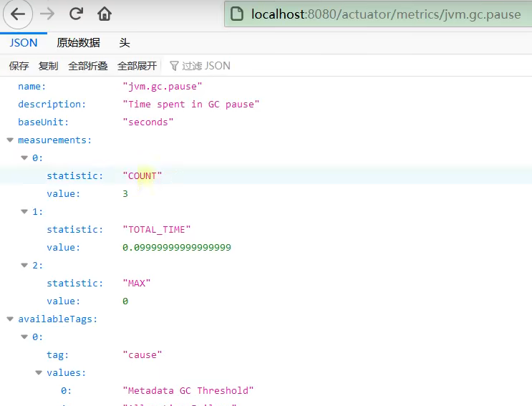This screenshot has width=532, height=406.
Task: Collapse measurements item 2
Action: pos(24,266)
